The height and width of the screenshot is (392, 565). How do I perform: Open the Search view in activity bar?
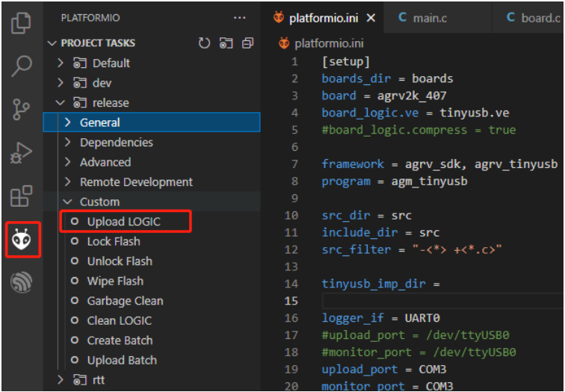(21, 66)
